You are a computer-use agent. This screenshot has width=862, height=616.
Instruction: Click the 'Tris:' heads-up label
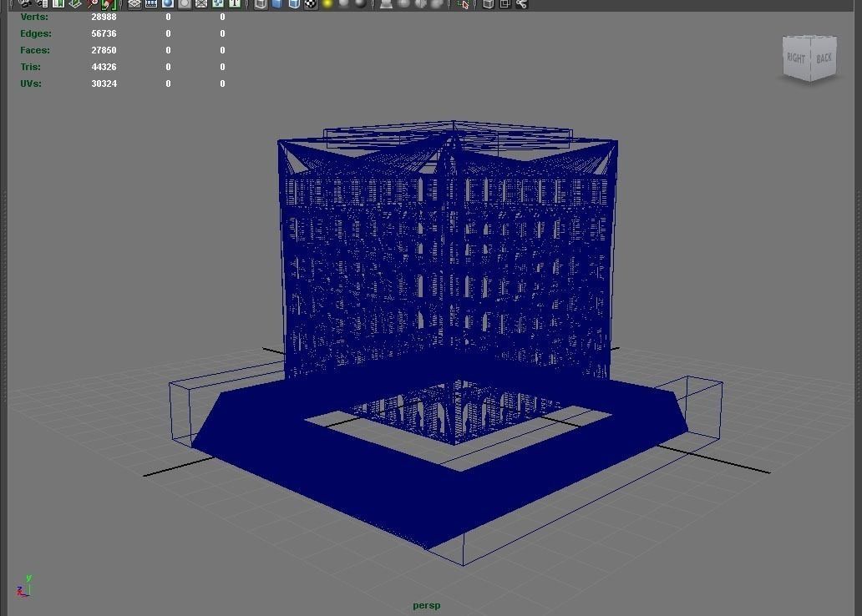30,67
